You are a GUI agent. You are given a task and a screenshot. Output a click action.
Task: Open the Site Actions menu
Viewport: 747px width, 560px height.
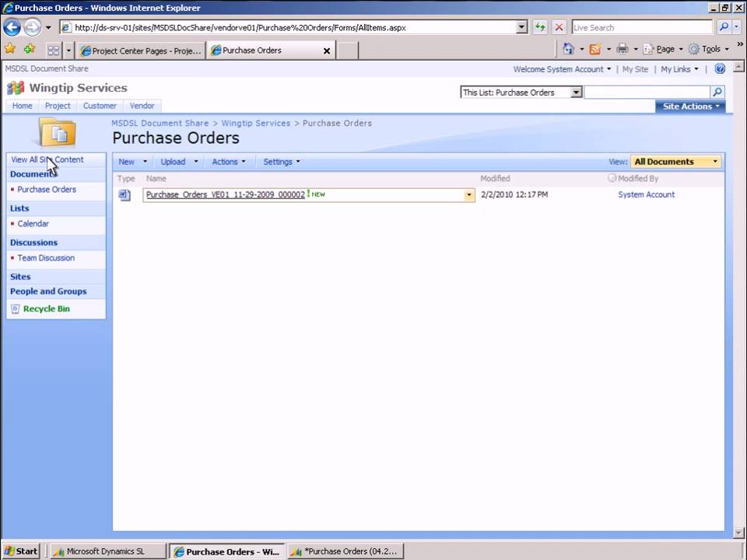pos(690,107)
